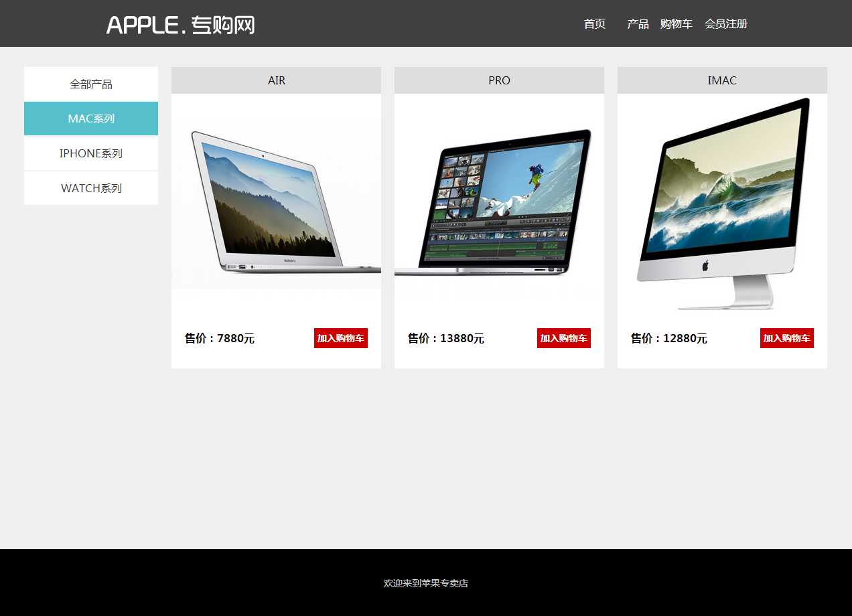Switch to the WATCH系列 category
This screenshot has height=616, width=852.
pyautogui.click(x=91, y=188)
